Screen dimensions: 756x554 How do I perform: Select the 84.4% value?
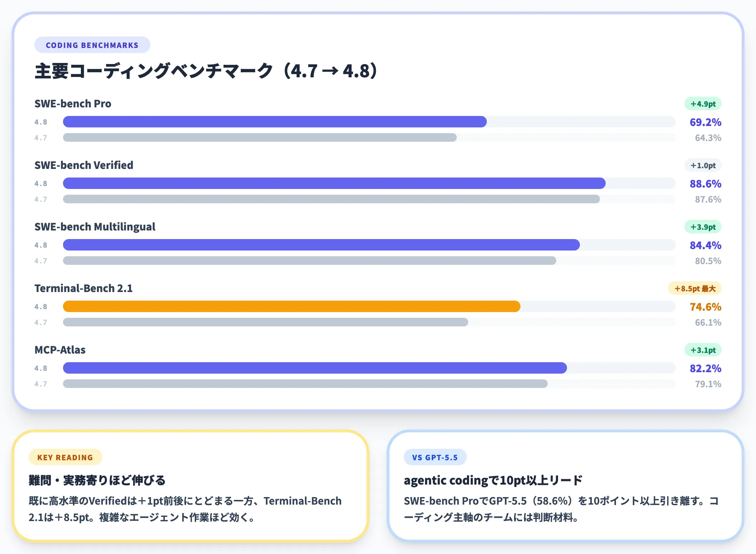[x=705, y=245]
